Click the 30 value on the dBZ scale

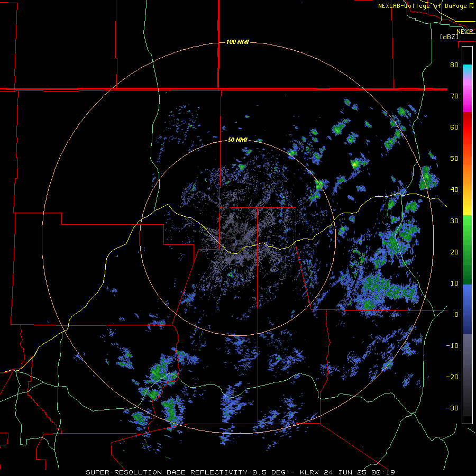[x=454, y=221]
